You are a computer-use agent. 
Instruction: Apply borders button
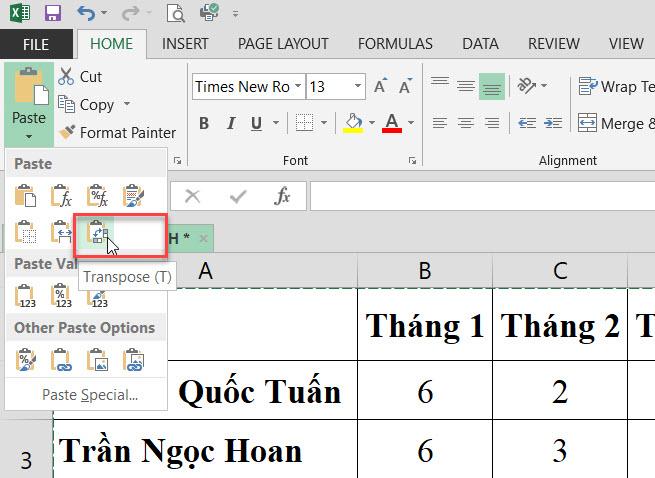tap(305, 123)
